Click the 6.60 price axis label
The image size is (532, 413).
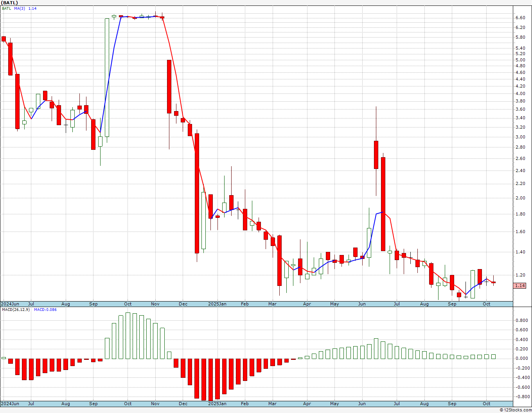tap(520, 18)
